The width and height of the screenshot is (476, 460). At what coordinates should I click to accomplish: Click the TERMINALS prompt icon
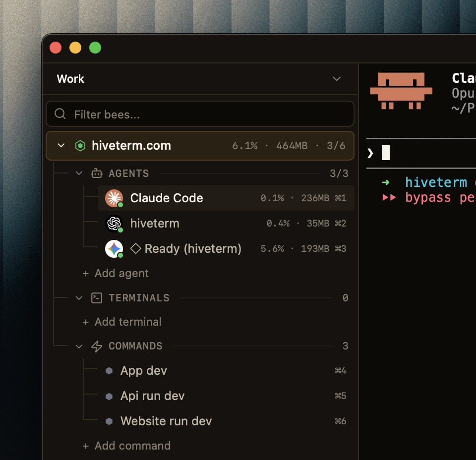[97, 298]
